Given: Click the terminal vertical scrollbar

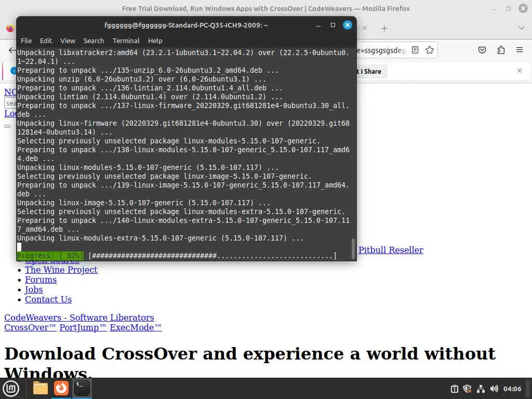Looking at the screenshot, I should 353,248.
